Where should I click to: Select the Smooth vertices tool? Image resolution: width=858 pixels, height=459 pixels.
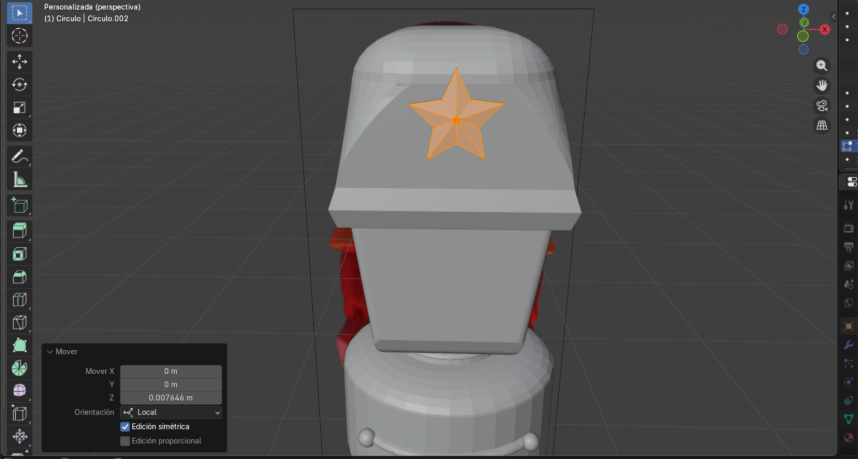pyautogui.click(x=19, y=391)
